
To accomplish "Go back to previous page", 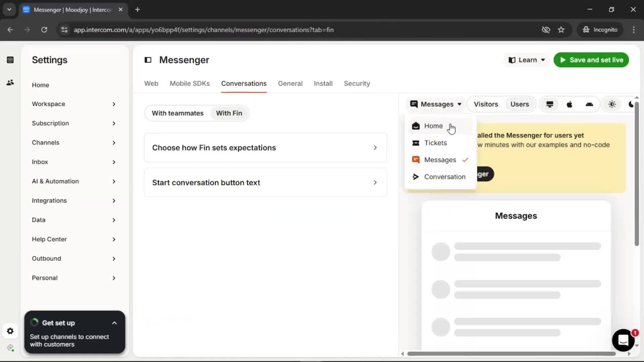I will pos(10,30).
